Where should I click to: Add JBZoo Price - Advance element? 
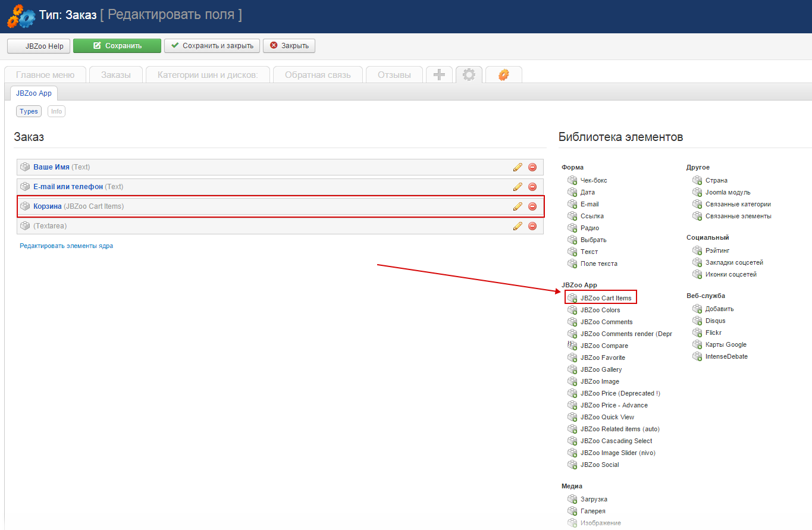[x=614, y=405]
